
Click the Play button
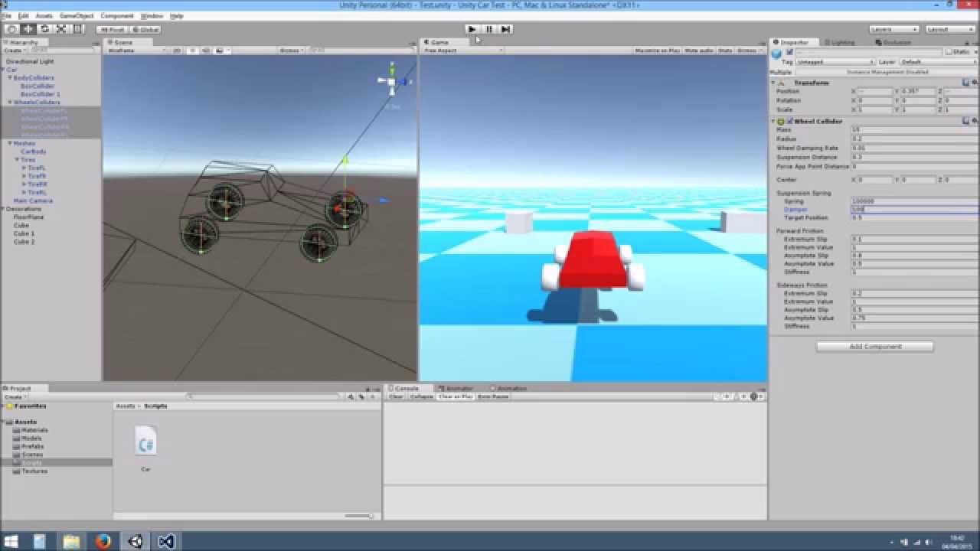tap(472, 29)
